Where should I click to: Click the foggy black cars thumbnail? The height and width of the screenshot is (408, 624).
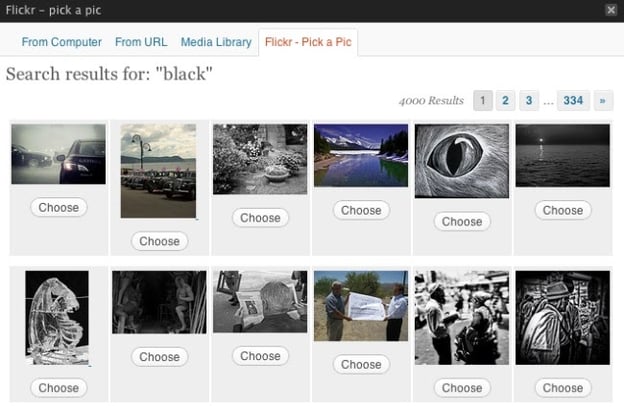pyautogui.click(x=59, y=154)
